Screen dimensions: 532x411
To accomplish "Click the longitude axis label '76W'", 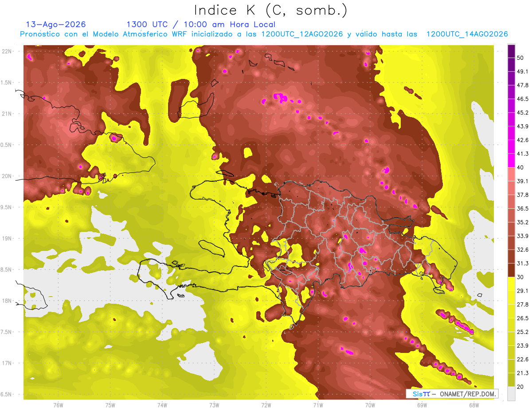I will (58, 405).
